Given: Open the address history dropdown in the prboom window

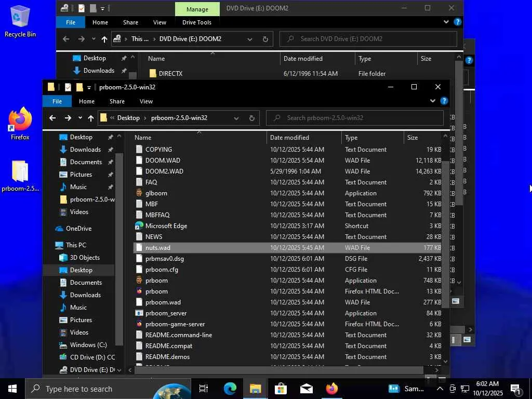Looking at the screenshot, I should click(x=236, y=118).
